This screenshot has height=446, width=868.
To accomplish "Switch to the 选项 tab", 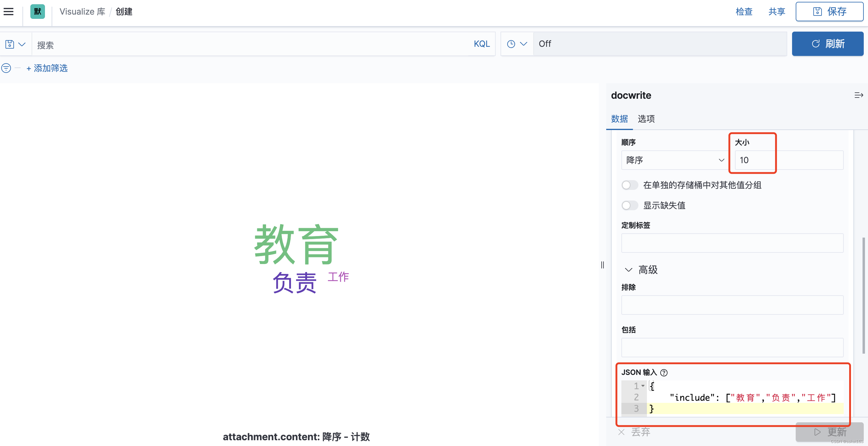I will click(x=646, y=119).
